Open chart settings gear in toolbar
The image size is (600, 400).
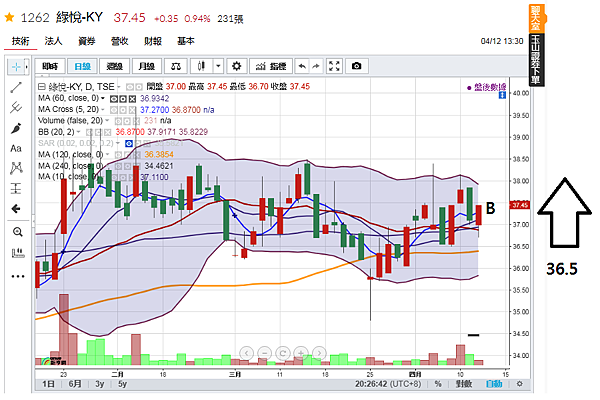236,66
